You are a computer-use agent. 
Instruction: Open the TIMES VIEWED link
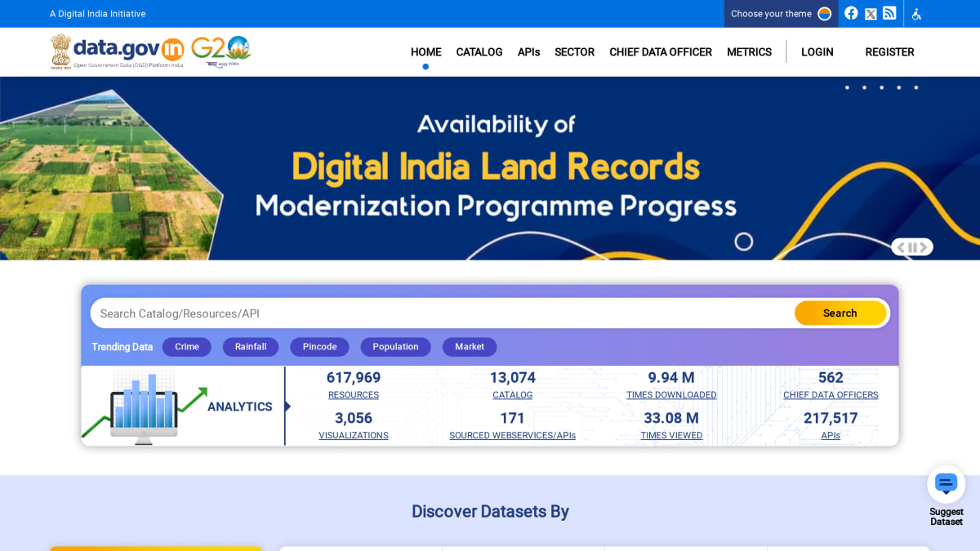tap(671, 436)
